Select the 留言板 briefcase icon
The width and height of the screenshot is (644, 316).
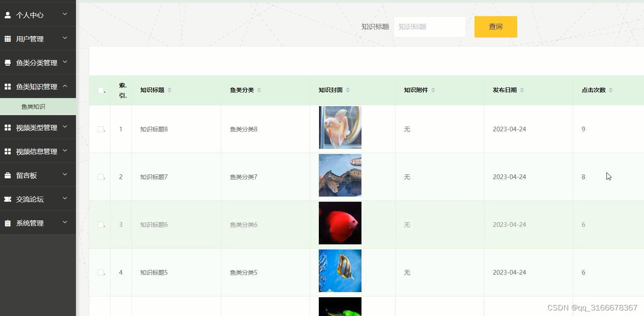(7, 174)
